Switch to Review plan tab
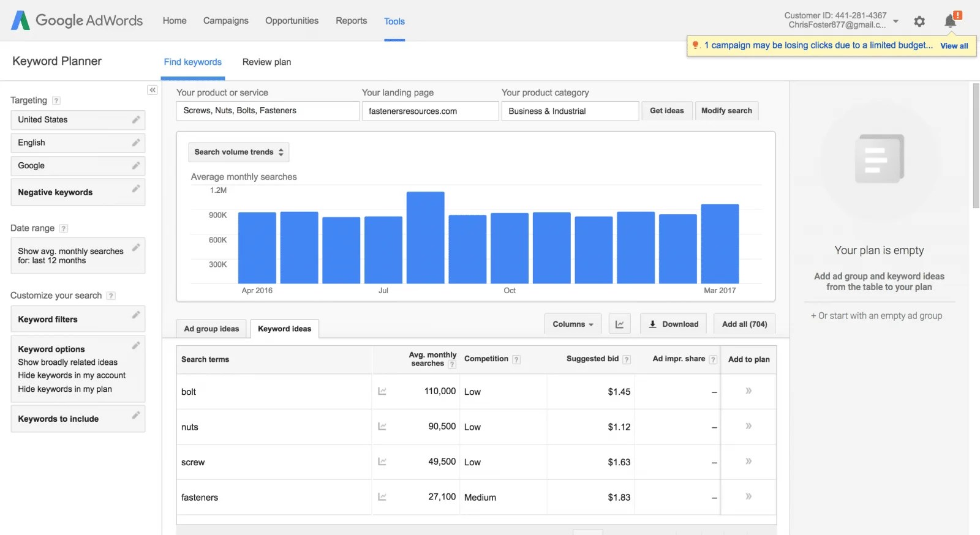This screenshot has width=980, height=535. point(266,62)
